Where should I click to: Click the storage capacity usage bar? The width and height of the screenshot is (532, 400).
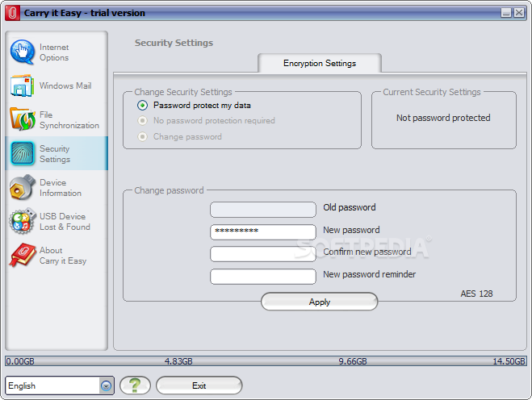tap(266, 361)
